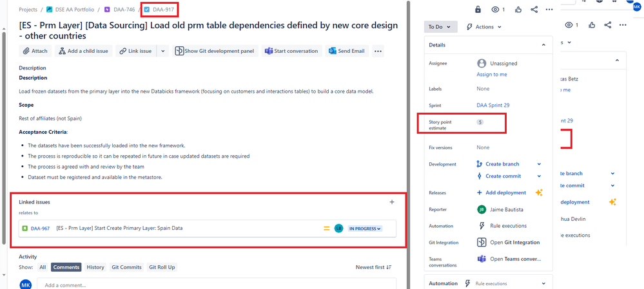
Task: Open the issue restrictions lock icon
Action: pos(478,10)
